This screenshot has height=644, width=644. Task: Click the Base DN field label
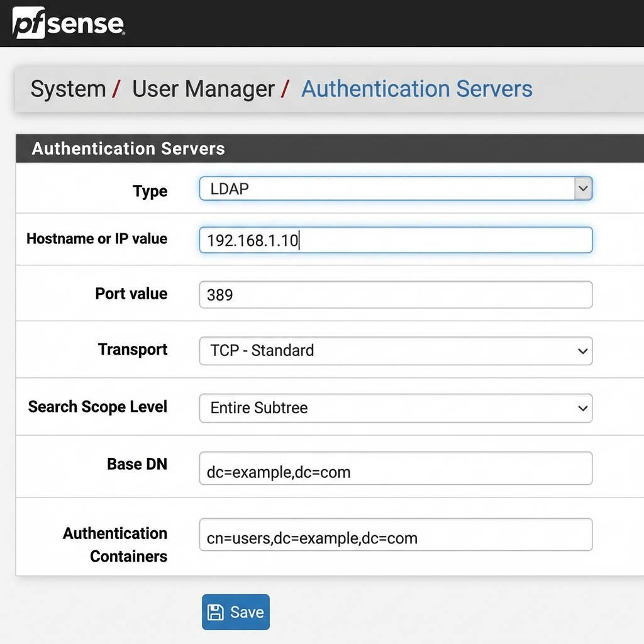136,464
